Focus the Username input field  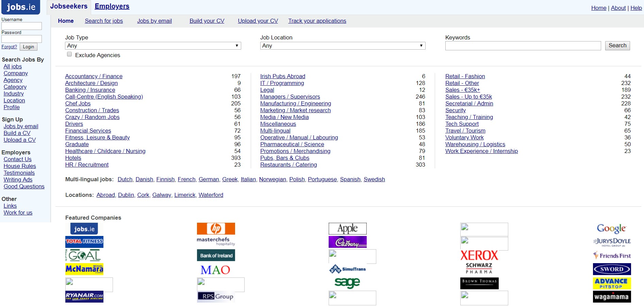[x=21, y=26]
